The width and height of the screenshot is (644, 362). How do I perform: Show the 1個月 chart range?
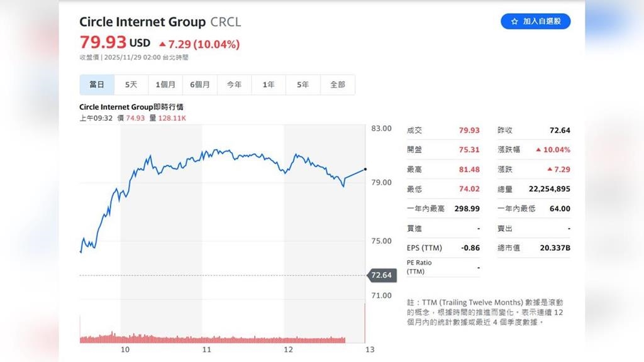[x=165, y=85]
